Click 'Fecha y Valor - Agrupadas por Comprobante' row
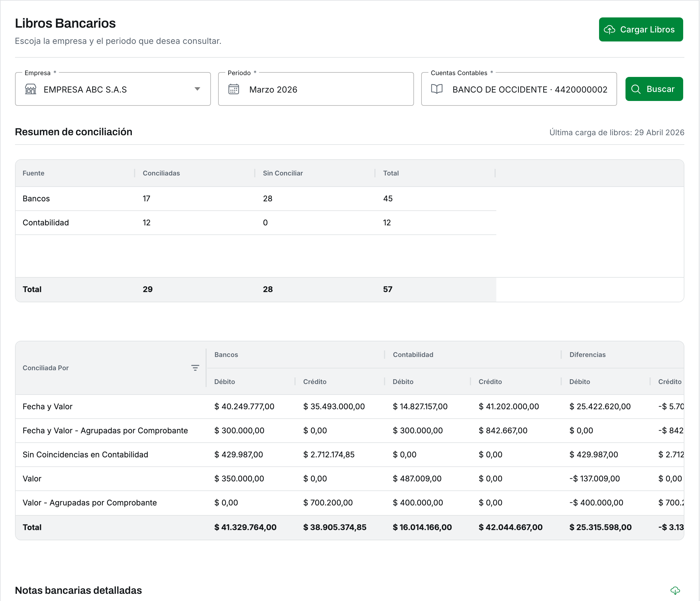Image resolution: width=700 pixels, height=601 pixels. pos(350,431)
